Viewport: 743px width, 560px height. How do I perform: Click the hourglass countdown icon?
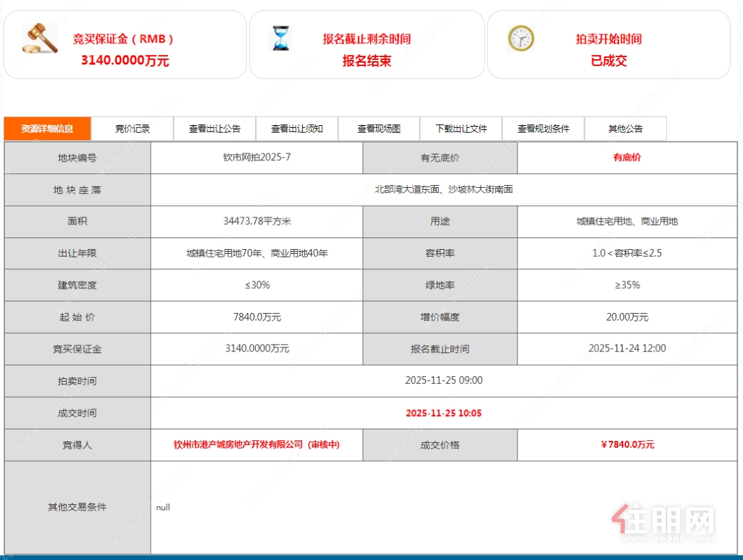point(281,39)
